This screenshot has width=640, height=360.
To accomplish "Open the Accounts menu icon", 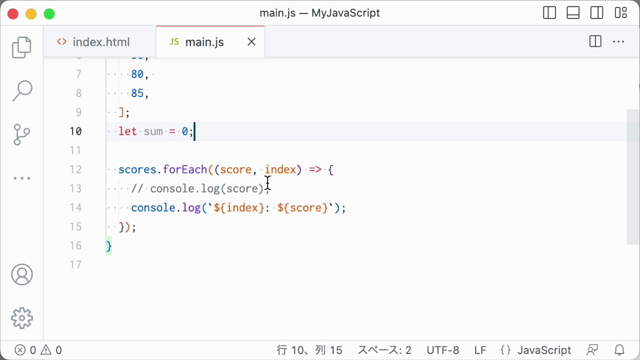I will [22, 274].
